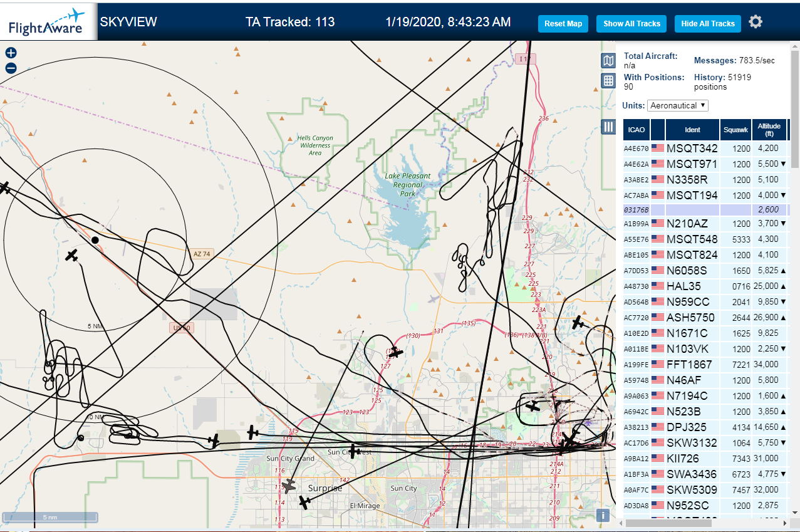Select the N959CC aircraft row
Image resolution: width=800 pixels, height=532 pixels.
(x=707, y=302)
